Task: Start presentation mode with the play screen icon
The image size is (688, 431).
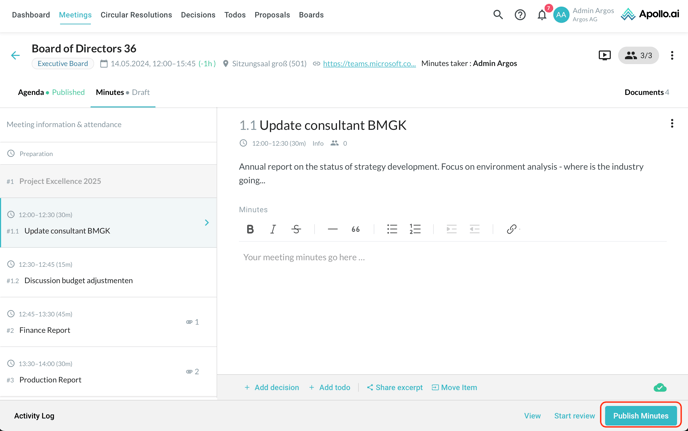Action: pos(605,56)
